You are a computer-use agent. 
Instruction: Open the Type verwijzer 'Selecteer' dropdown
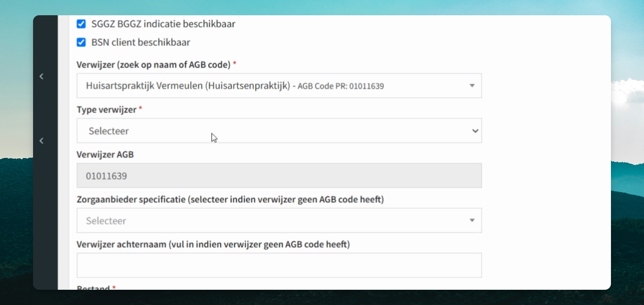point(279,130)
